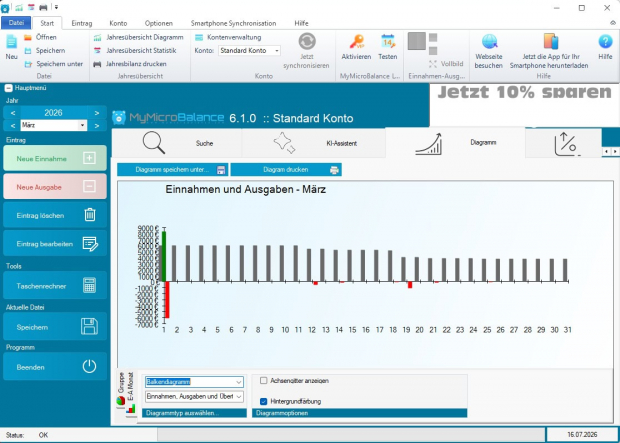Image resolution: width=620 pixels, height=443 pixels.
Task: Click the Hilfe question mark icon
Action: (x=605, y=42)
